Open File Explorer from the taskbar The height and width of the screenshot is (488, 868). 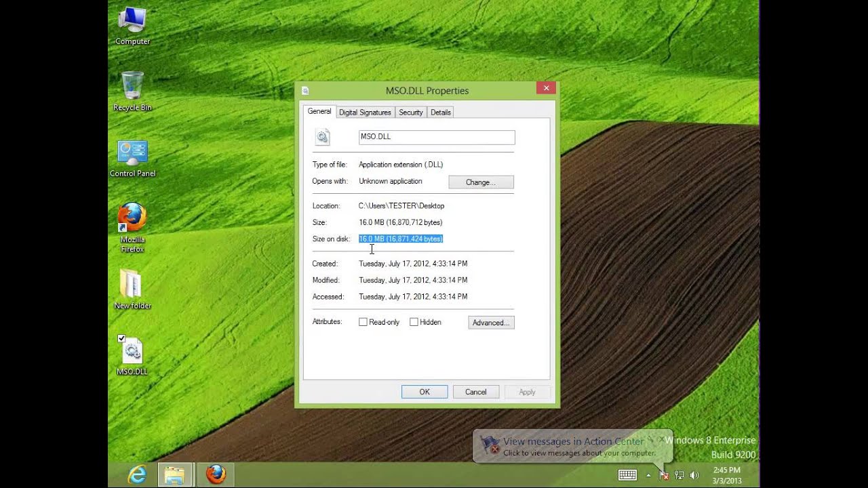point(175,474)
